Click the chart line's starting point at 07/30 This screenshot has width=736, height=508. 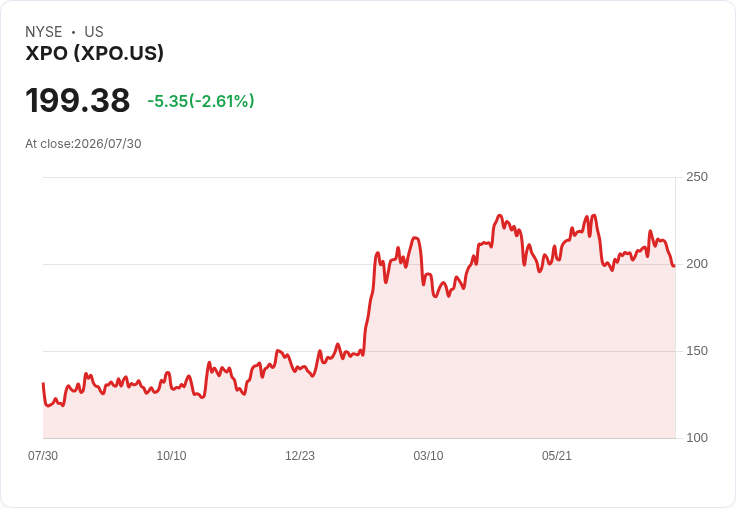(43, 384)
